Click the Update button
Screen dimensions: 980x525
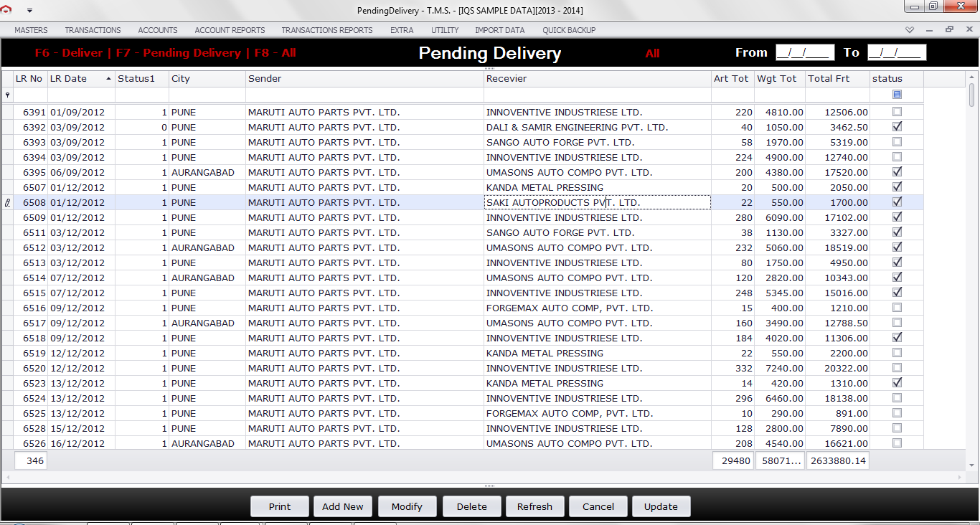point(661,506)
